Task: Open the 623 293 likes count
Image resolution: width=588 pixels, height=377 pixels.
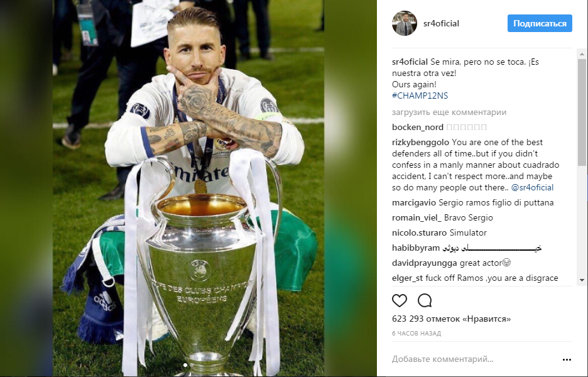Action: 451,319
